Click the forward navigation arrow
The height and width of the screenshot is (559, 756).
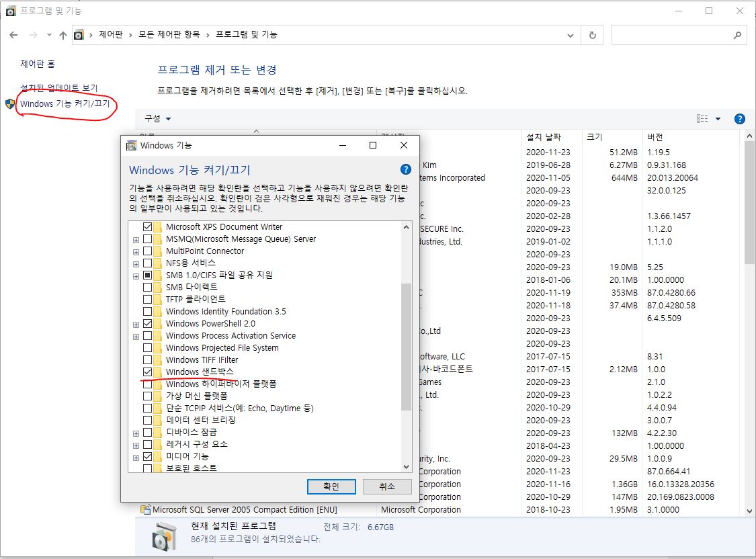[x=34, y=35]
